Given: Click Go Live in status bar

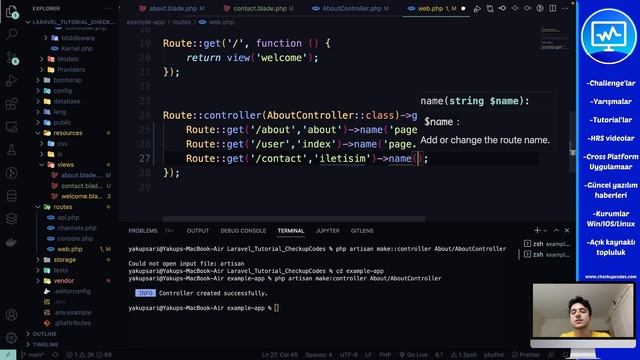Looking at the screenshot, I should pyautogui.click(x=413, y=355).
